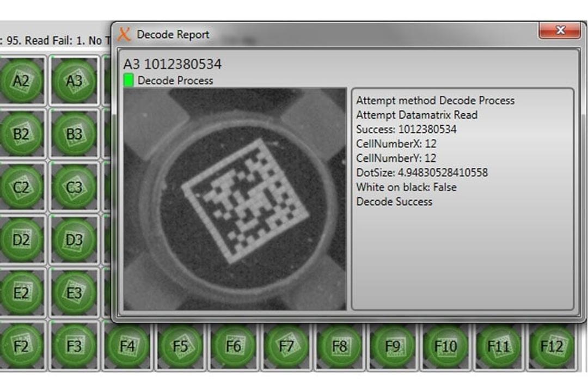The width and height of the screenshot is (588, 392).
Task: Select tube E2 in the rack grid
Action: click(21, 292)
